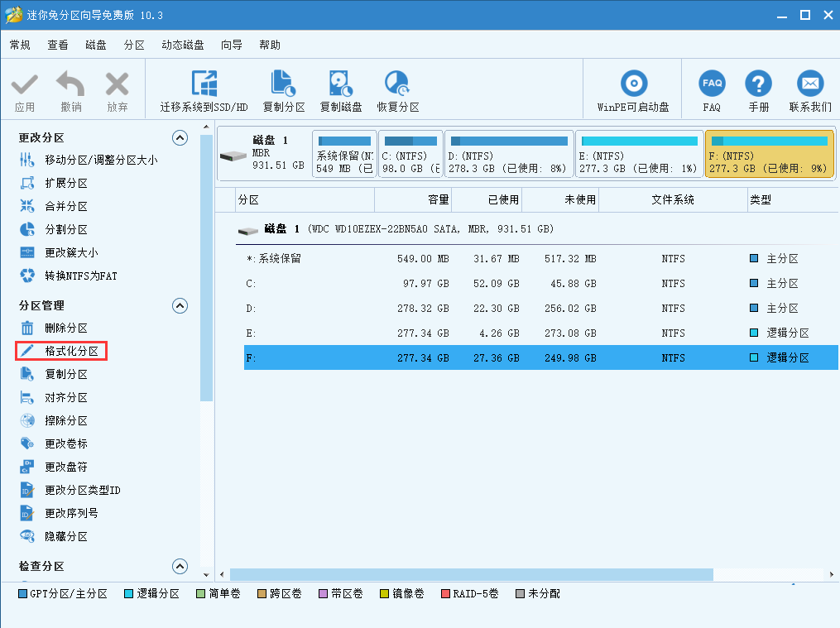Choose 擦除分区 in sidebar
This screenshot has width=840, height=628.
coord(54,420)
